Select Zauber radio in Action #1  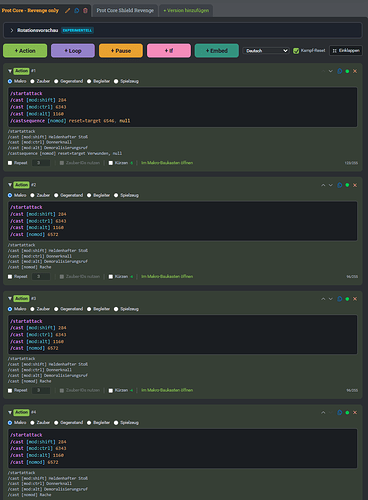[x=32, y=81]
